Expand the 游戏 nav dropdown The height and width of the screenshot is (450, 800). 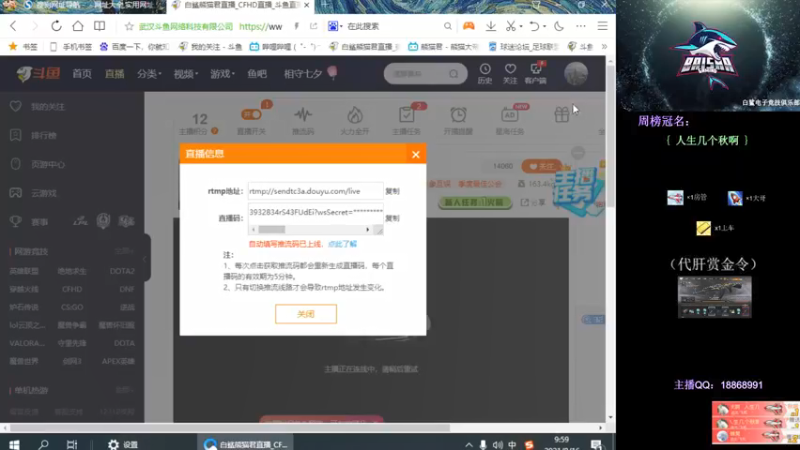[x=222, y=74]
